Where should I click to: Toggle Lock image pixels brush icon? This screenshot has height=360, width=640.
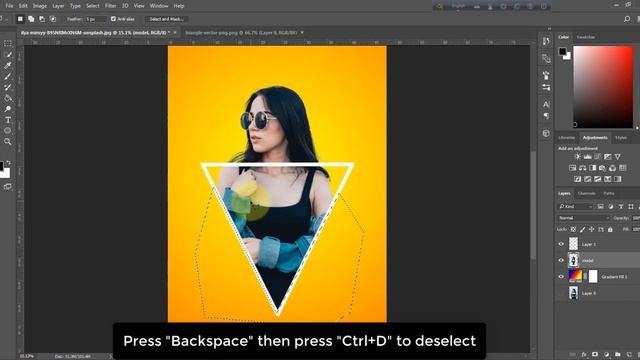pos(582,229)
